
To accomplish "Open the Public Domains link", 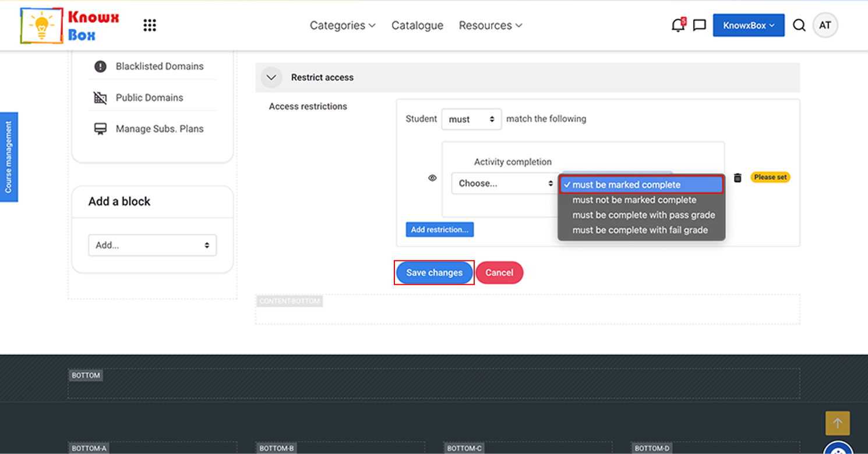I will [150, 98].
